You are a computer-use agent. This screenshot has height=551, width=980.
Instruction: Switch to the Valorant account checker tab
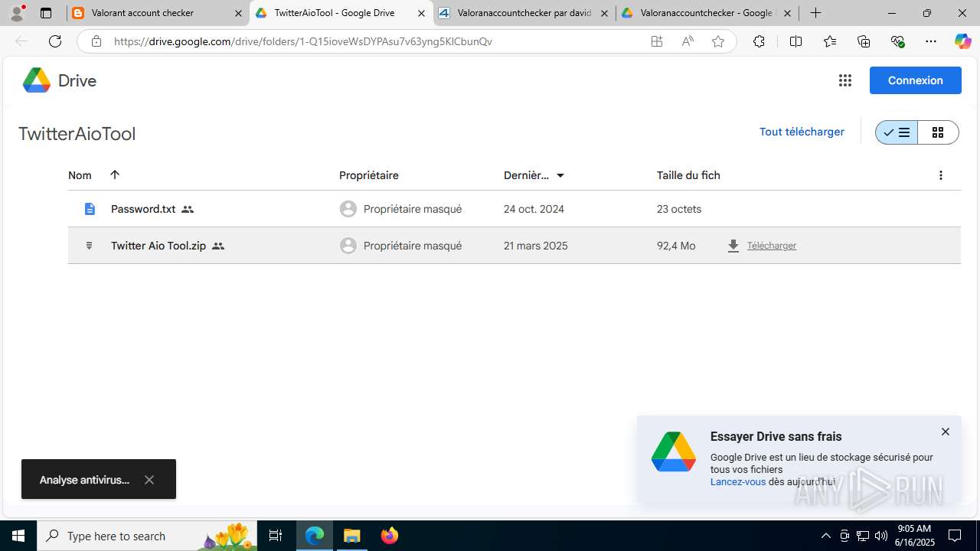pyautogui.click(x=157, y=13)
